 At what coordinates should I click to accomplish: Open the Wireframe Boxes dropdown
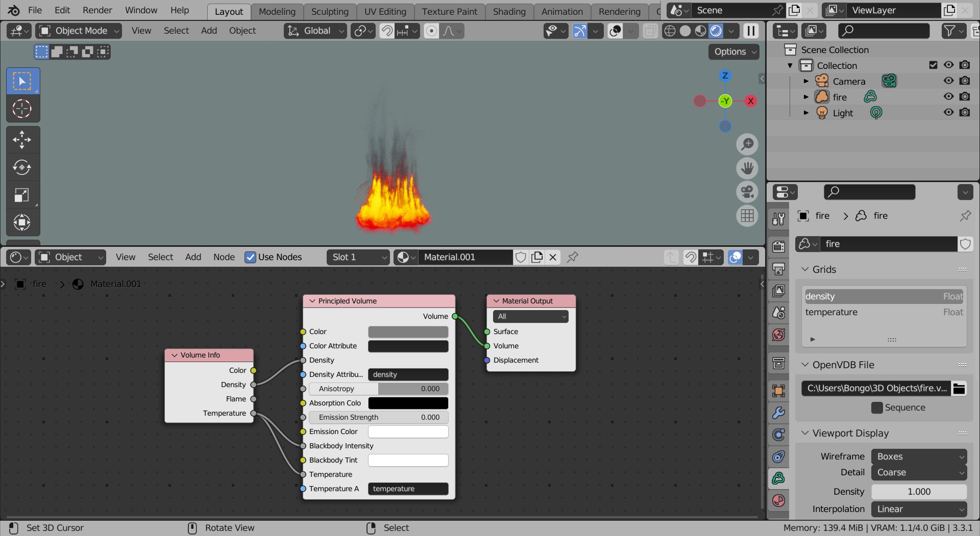point(919,456)
